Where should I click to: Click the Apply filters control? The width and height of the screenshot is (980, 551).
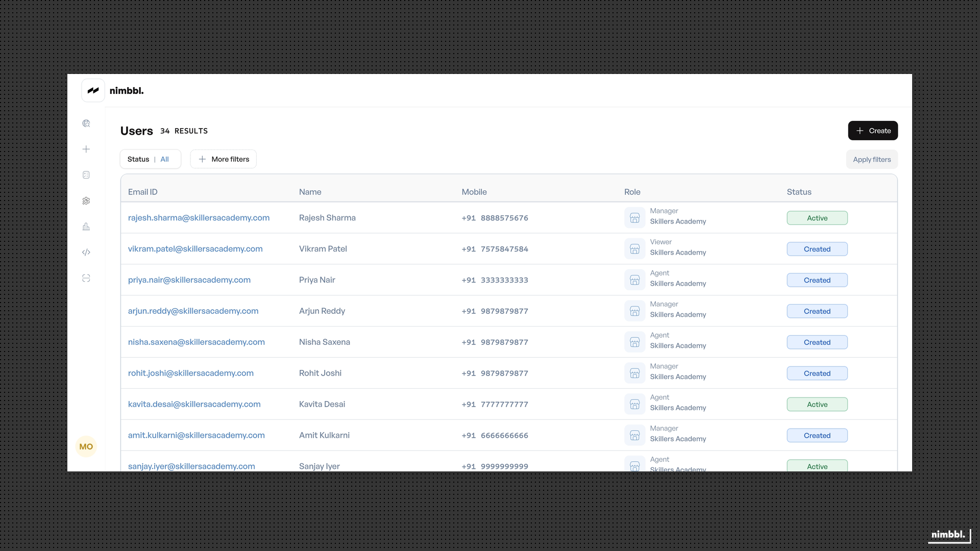tap(871, 159)
